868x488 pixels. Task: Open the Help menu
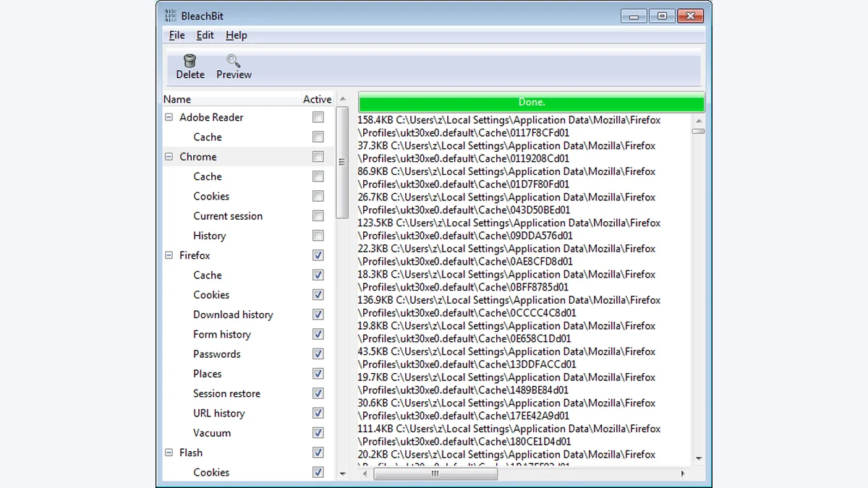coord(236,35)
